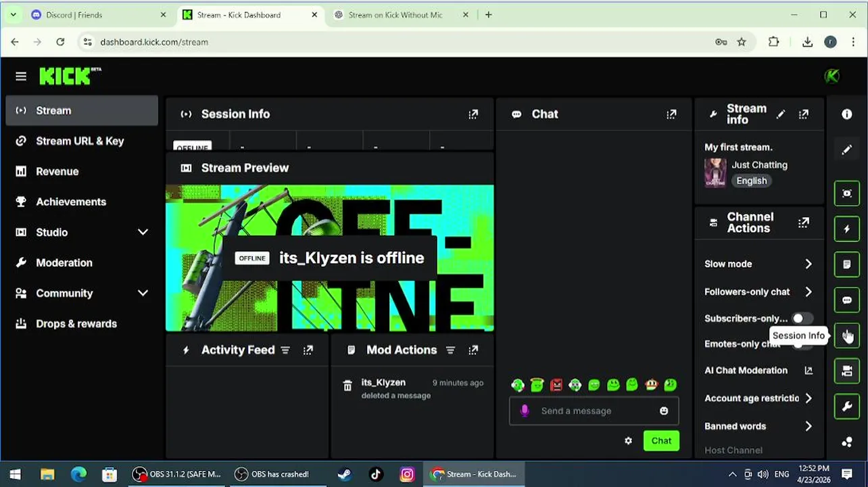This screenshot has width=868, height=487.
Task: Open AI Chat Moderation external link icon
Action: click(x=808, y=370)
